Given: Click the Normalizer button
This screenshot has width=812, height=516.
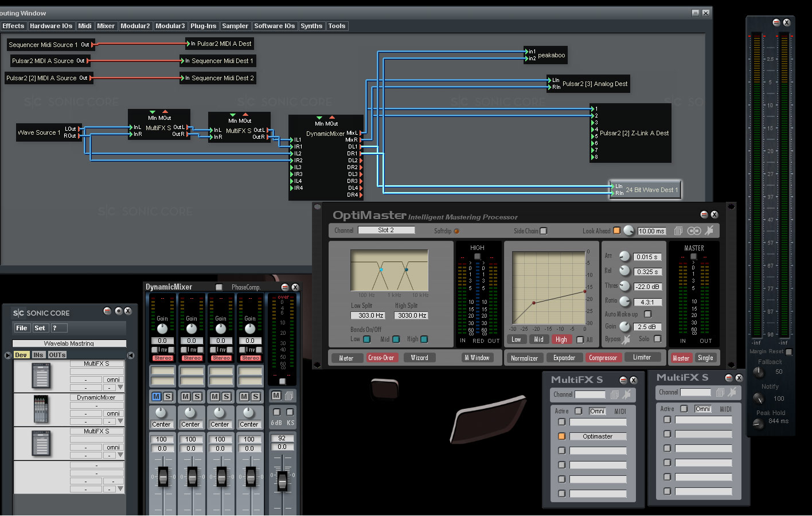Looking at the screenshot, I should coord(524,358).
